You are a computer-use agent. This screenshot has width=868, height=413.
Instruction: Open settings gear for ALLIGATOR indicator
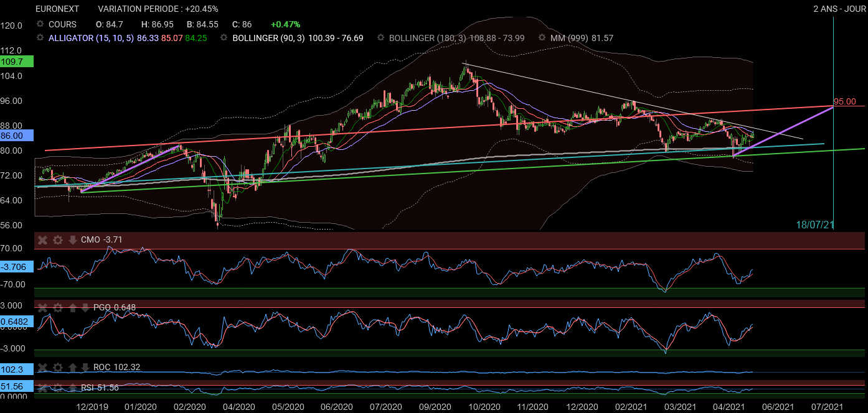pos(40,38)
